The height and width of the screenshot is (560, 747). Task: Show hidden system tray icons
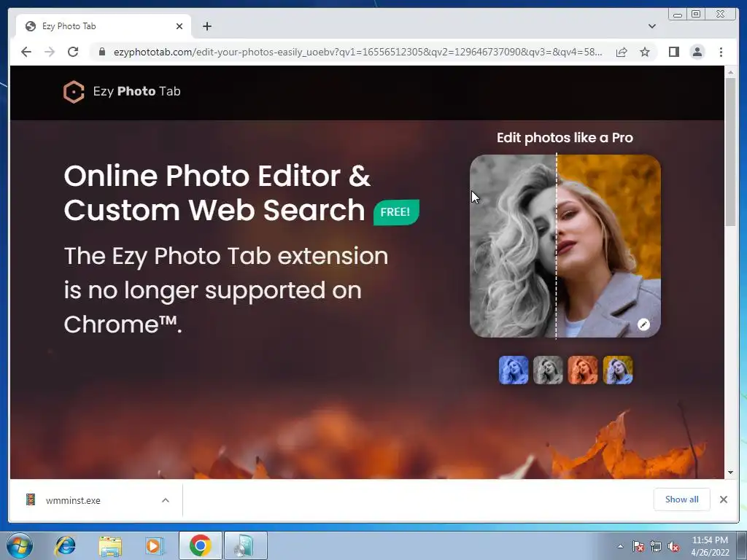point(620,546)
